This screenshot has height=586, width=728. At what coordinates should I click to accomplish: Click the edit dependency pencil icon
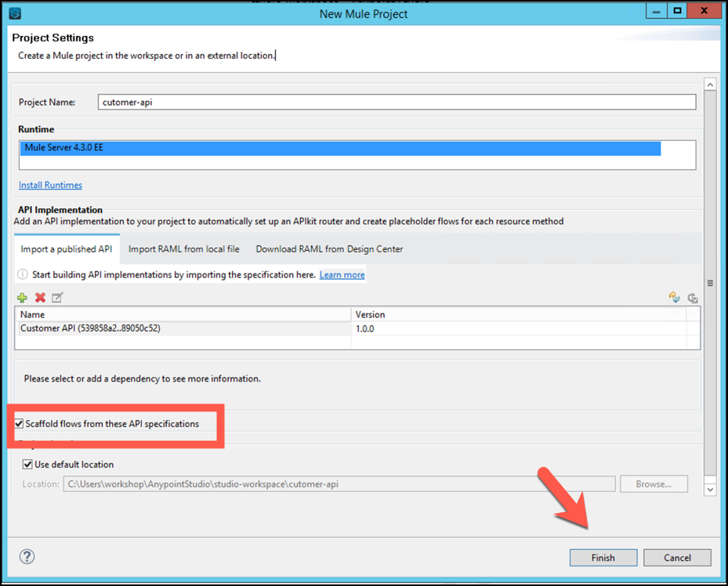coord(57,298)
